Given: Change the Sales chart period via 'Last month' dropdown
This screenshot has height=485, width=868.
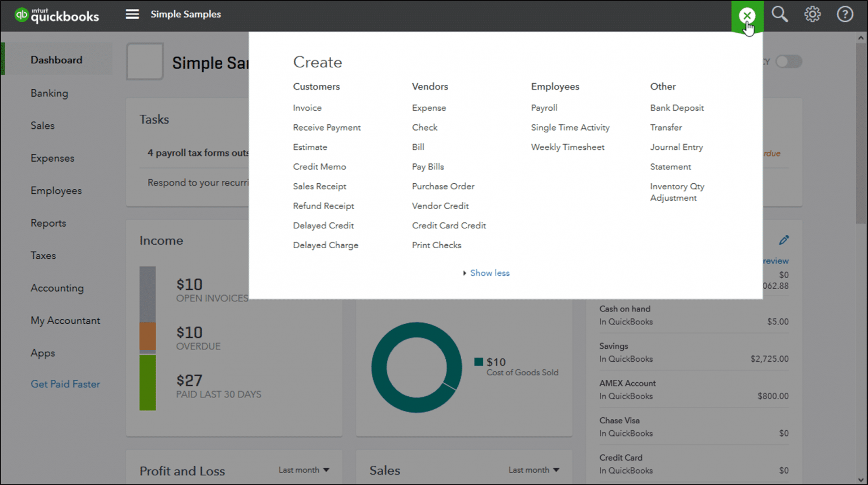Looking at the screenshot, I should (533, 470).
